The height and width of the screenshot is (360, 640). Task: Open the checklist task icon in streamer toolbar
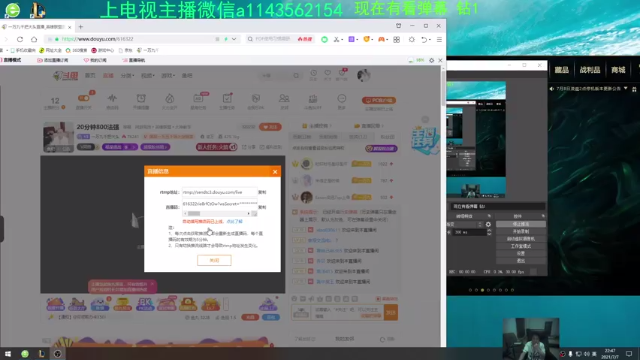tap(227, 98)
